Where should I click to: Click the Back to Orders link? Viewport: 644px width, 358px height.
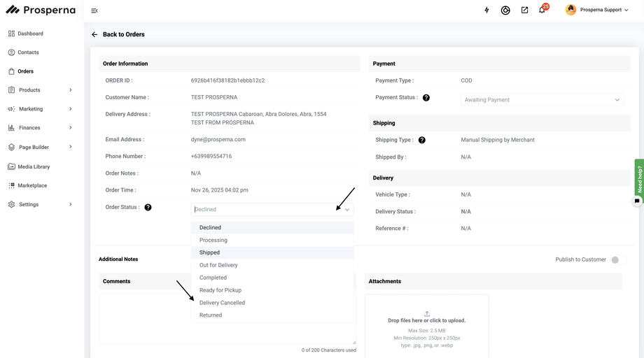click(123, 34)
